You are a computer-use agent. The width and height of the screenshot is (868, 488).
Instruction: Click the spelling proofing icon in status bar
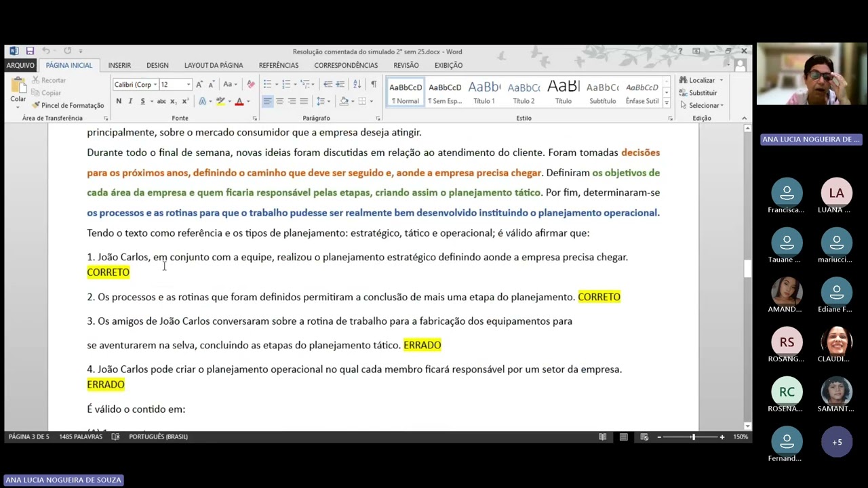(114, 437)
